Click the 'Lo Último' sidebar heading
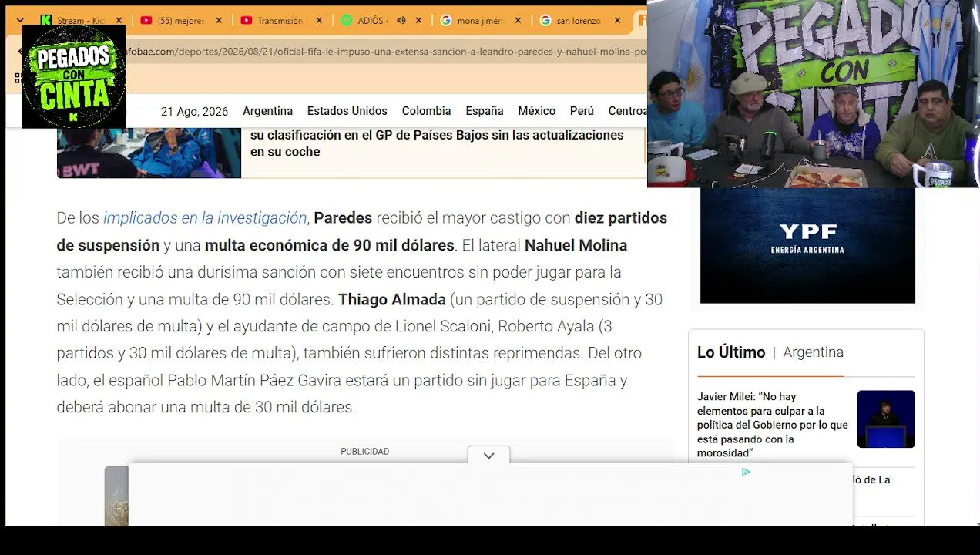Viewport: 980px width, 555px height. pyautogui.click(x=731, y=352)
